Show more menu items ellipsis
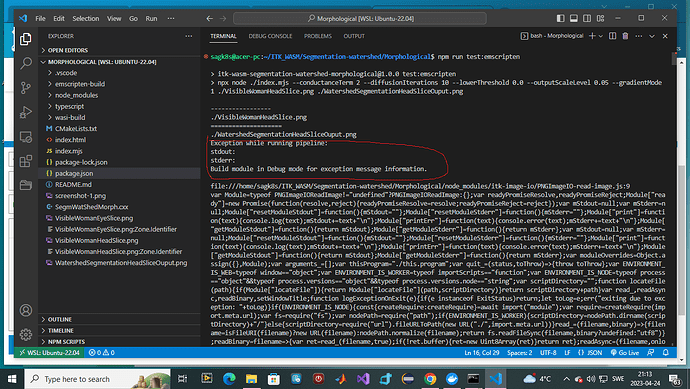This screenshot has height=389, width=690. tap(171, 18)
